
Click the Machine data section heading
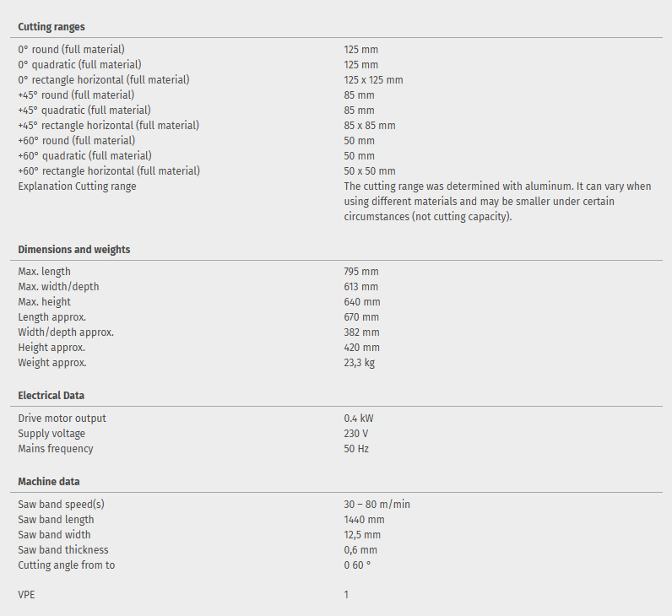coord(49,482)
